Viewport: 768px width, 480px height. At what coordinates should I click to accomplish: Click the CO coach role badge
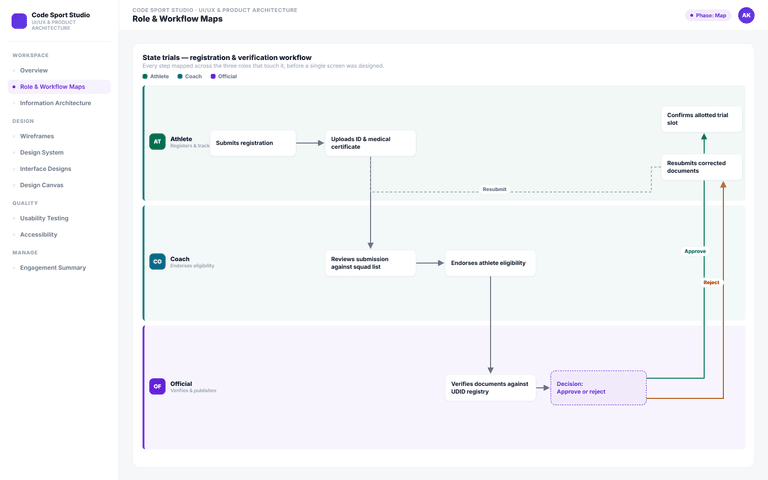(x=157, y=262)
